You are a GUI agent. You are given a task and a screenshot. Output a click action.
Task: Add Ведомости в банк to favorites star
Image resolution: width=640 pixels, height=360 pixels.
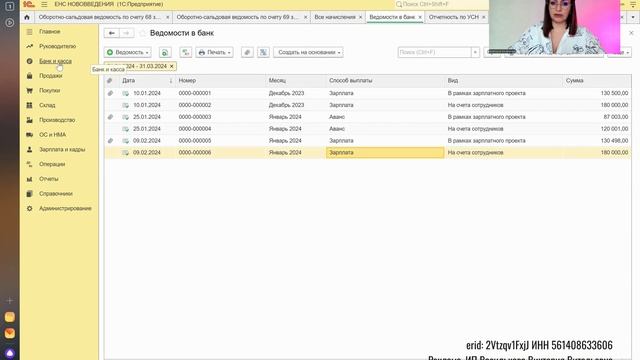142,33
